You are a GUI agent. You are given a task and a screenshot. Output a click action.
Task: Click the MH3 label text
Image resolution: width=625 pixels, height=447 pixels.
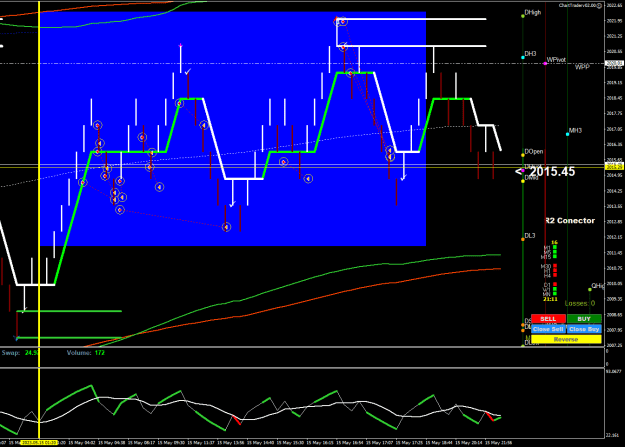tap(575, 130)
